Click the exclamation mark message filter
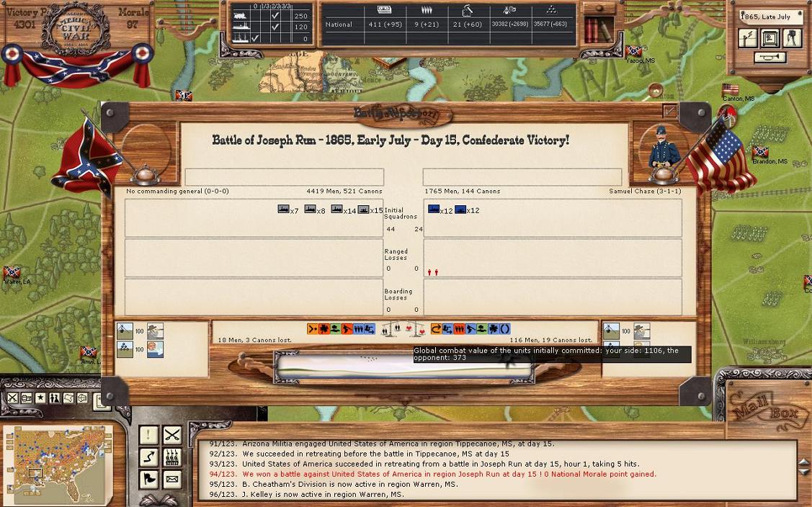Viewport: 812px width, 507px height. (x=148, y=435)
